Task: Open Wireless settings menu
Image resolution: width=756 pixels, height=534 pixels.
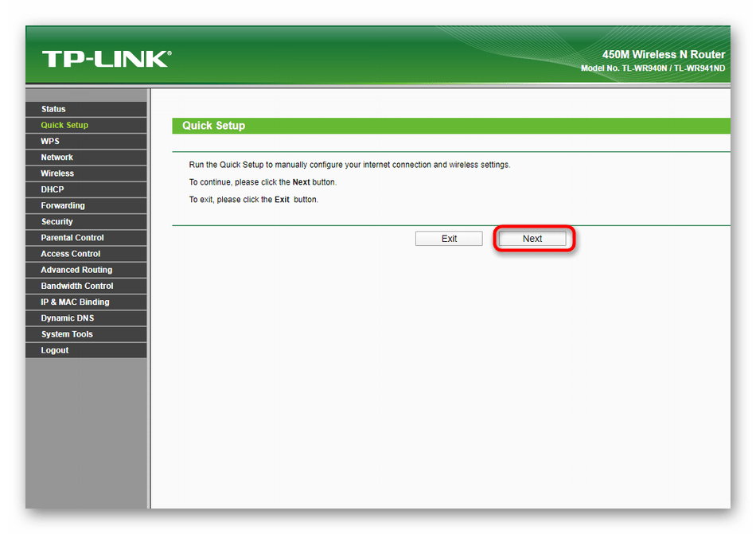Action: tap(86, 173)
